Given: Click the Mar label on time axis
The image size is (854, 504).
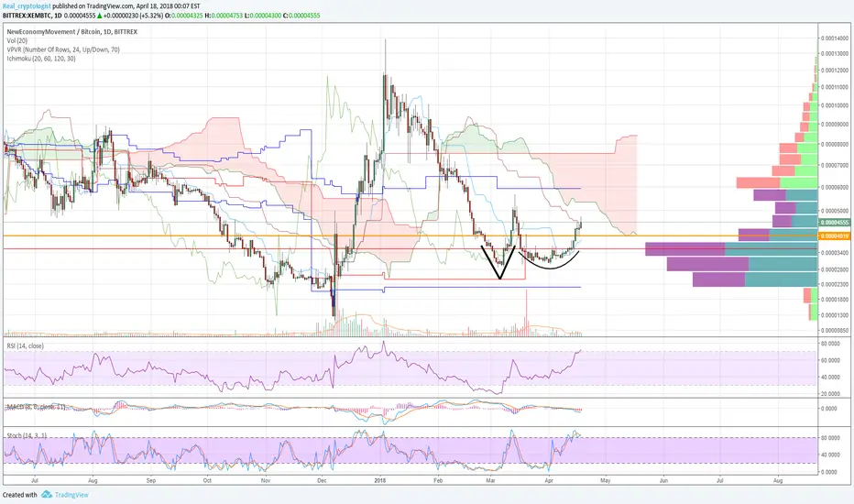Looking at the screenshot, I should tap(491, 480).
